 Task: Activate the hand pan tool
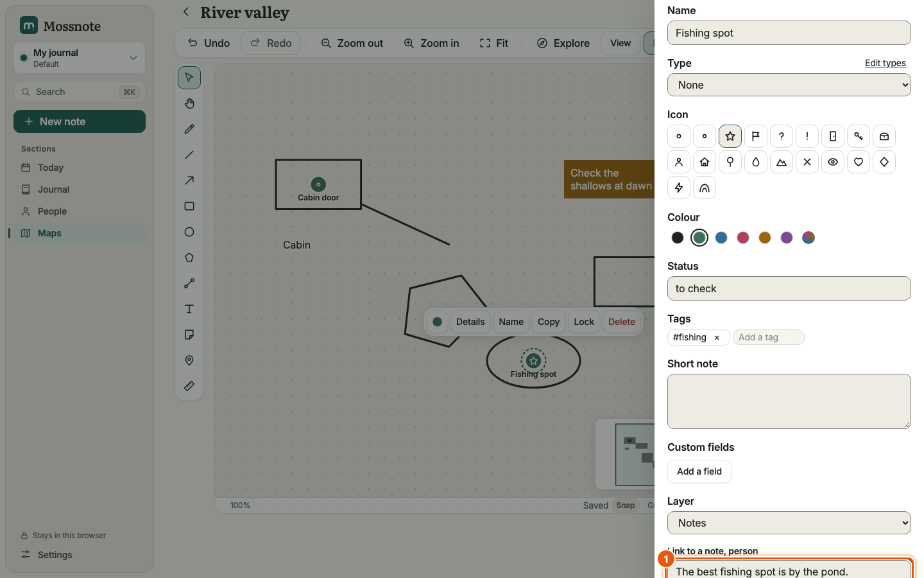pos(189,103)
